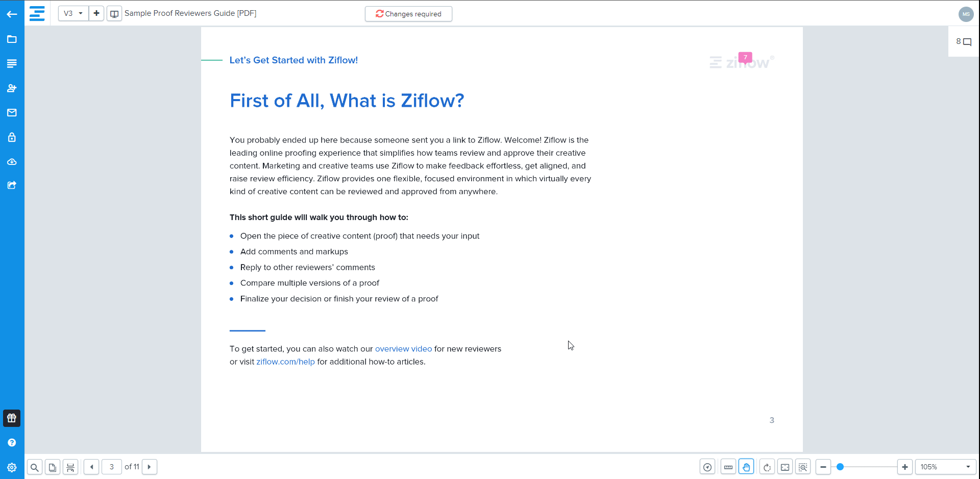980x479 pixels.
Task: Activate the marquee zoom tool
Action: 803,467
